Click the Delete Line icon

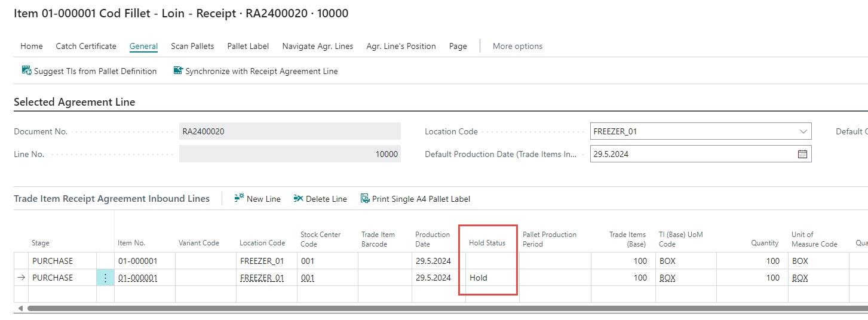[x=299, y=199]
